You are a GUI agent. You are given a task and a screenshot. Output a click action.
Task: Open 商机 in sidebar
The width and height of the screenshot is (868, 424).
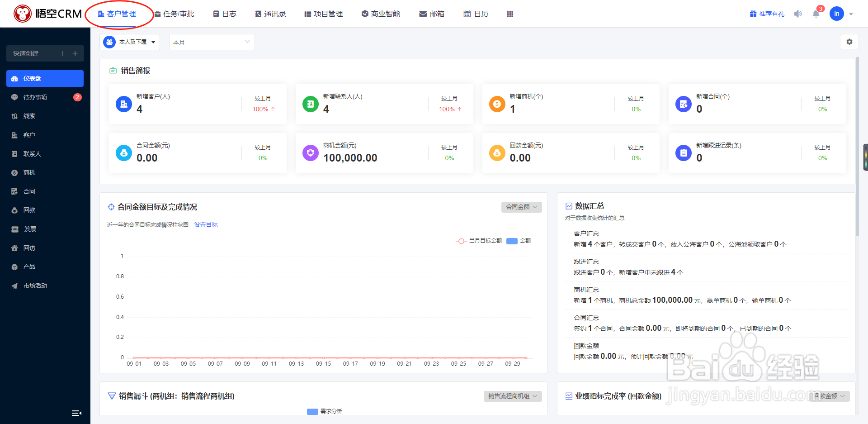[x=45, y=172]
